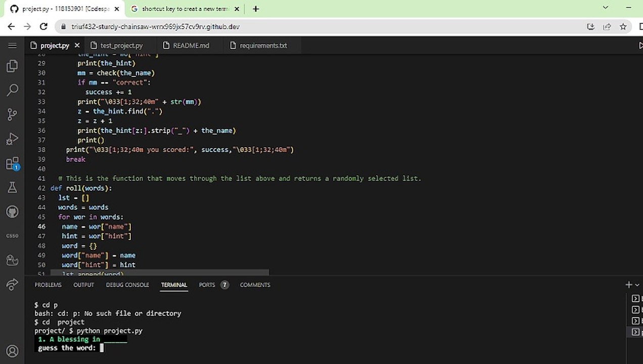Open the CS50 activity bar item

click(12, 236)
